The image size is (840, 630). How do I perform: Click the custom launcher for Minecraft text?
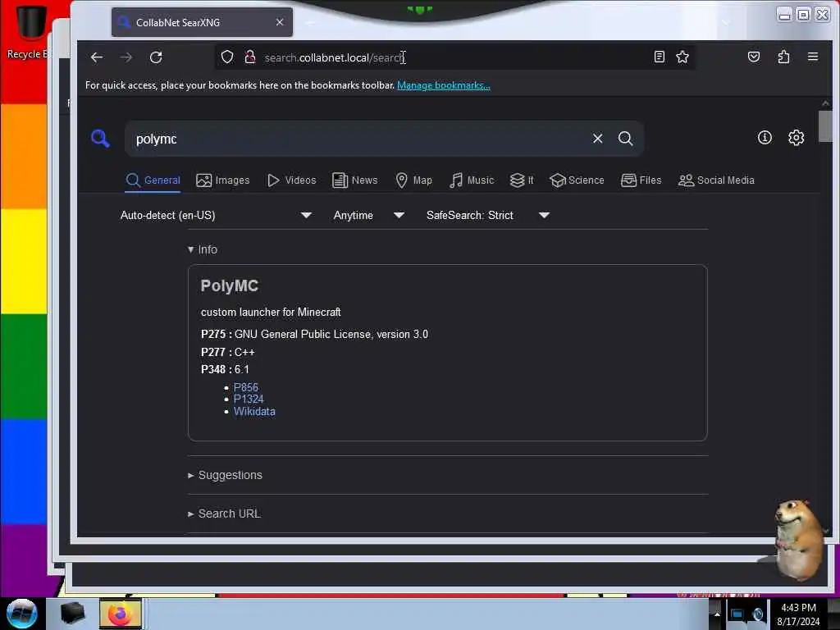click(271, 312)
